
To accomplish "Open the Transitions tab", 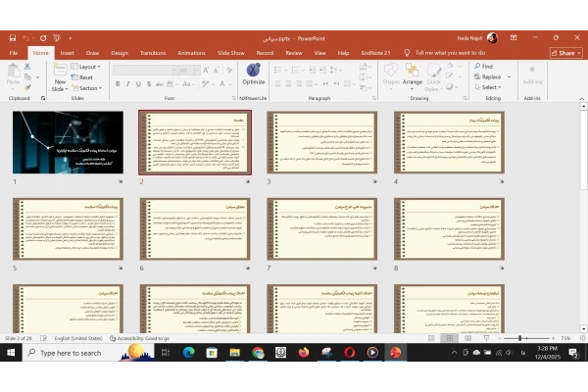I will tap(152, 53).
